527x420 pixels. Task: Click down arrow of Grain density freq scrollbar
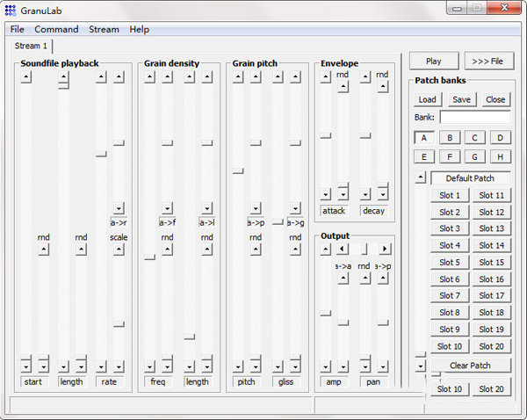tap(149, 366)
